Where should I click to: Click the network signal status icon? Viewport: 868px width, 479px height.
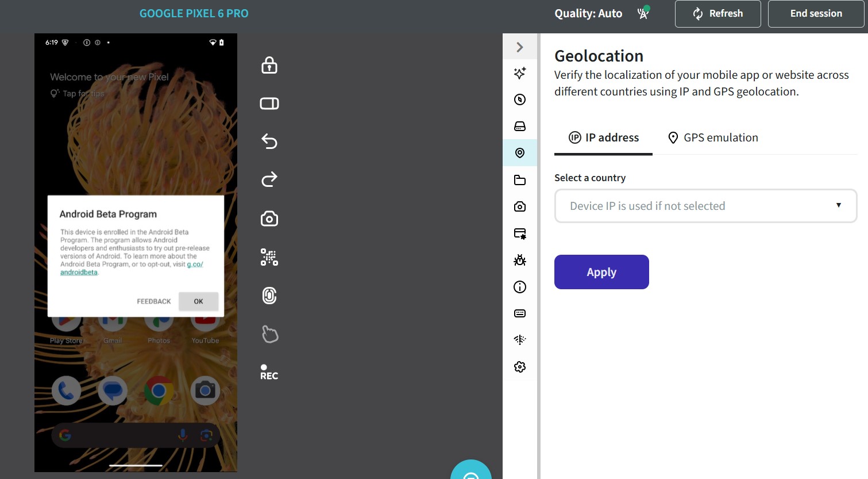click(x=643, y=13)
